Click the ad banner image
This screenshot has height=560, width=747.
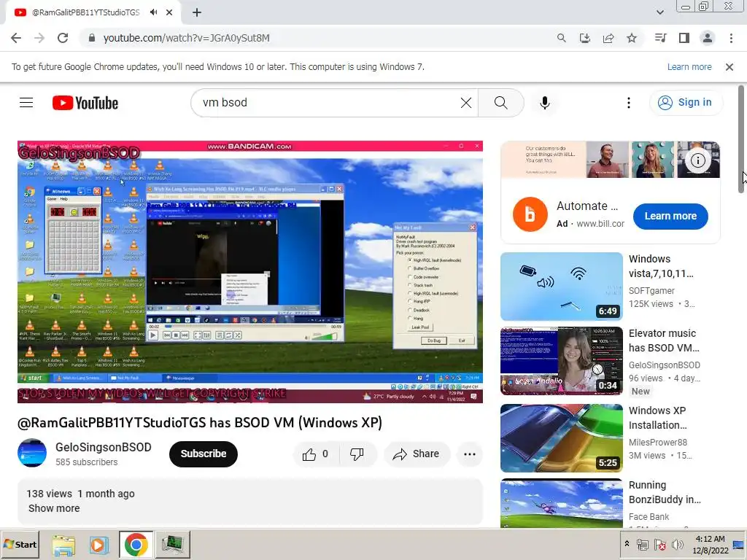click(x=610, y=160)
